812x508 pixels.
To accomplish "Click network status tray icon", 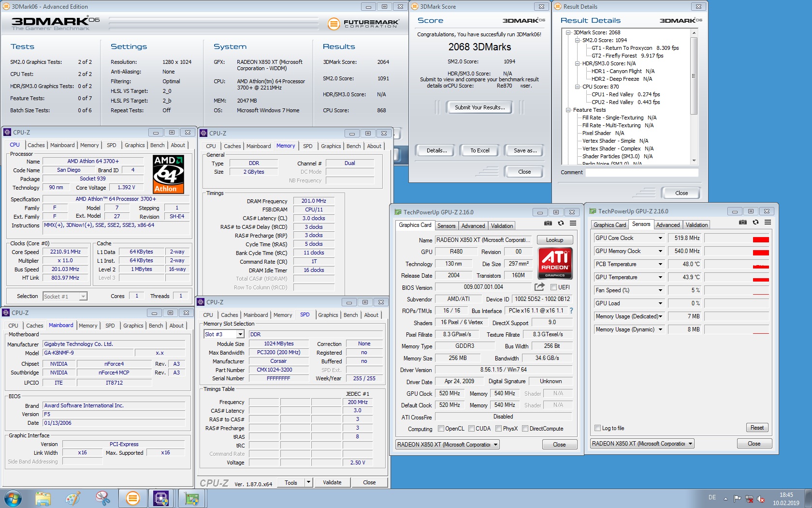I will click(749, 499).
